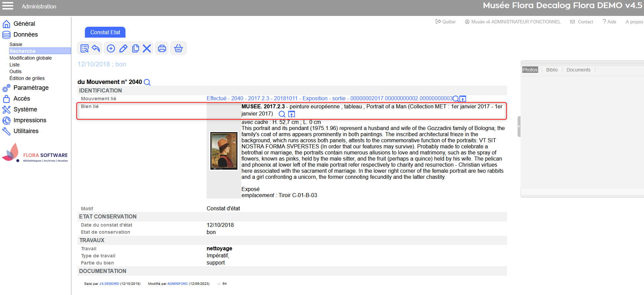
Task: Switch to the Biblio tab
Action: [552, 70]
